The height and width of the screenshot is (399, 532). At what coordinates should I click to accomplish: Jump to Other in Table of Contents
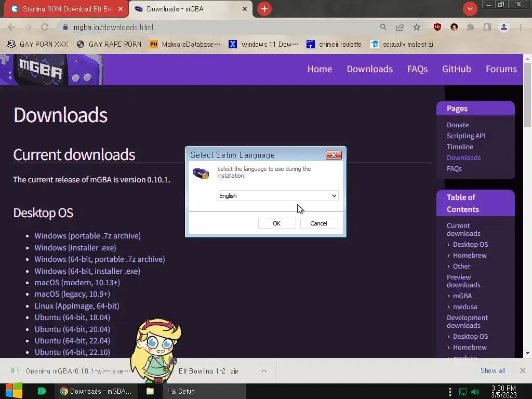[x=461, y=266]
